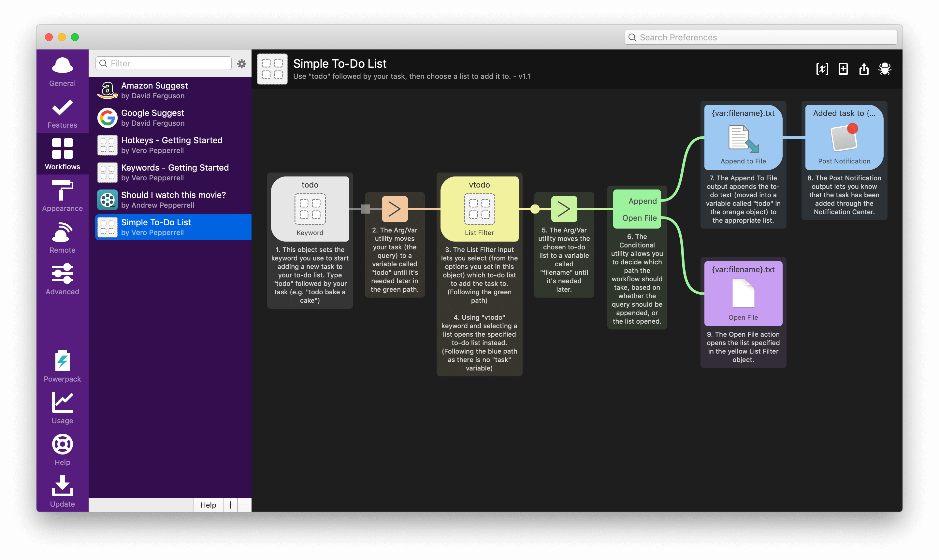The image size is (939, 560).
Task: Open the workflow list settings gear
Action: click(x=241, y=63)
